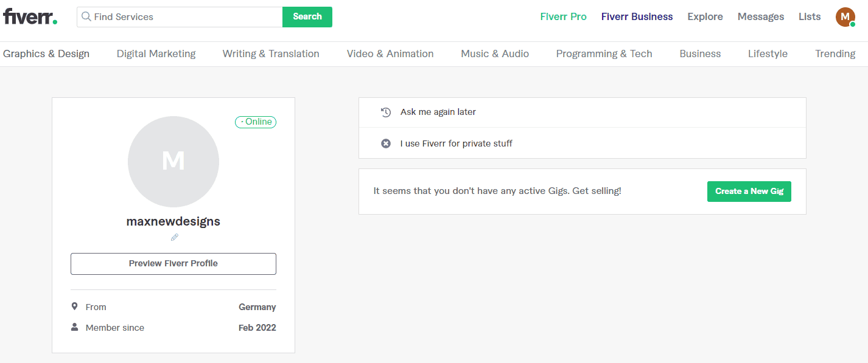
Task: Click the X icon beside private stuff option
Action: 385,143
